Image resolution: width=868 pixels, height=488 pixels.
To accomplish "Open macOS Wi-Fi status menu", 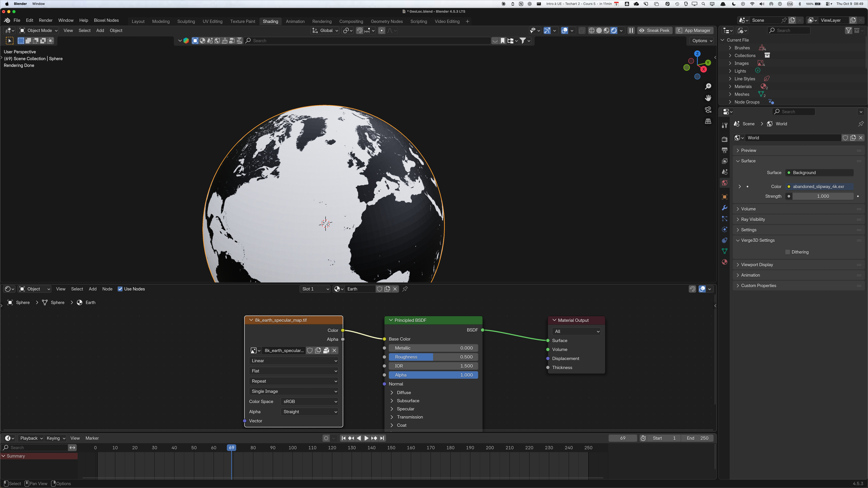I will tap(752, 4).
